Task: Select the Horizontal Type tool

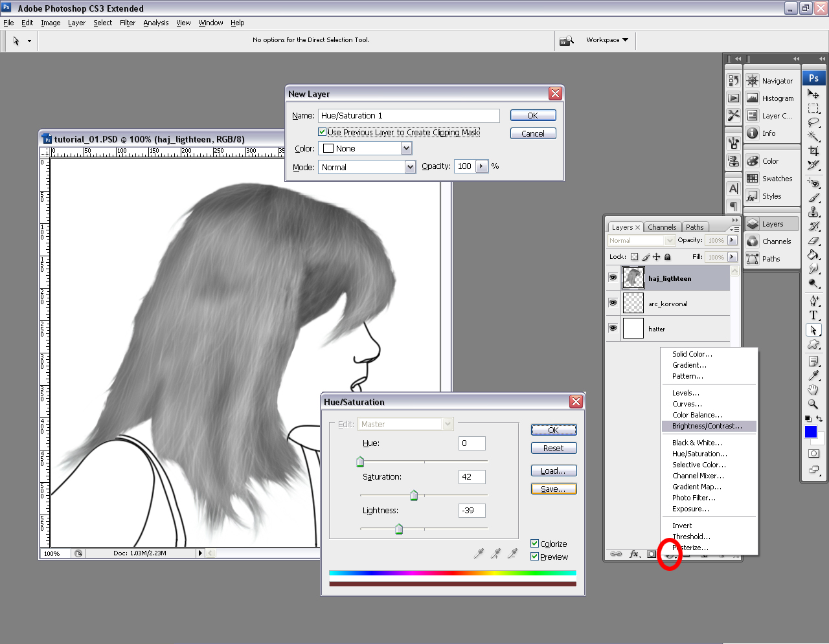Action: [813, 315]
